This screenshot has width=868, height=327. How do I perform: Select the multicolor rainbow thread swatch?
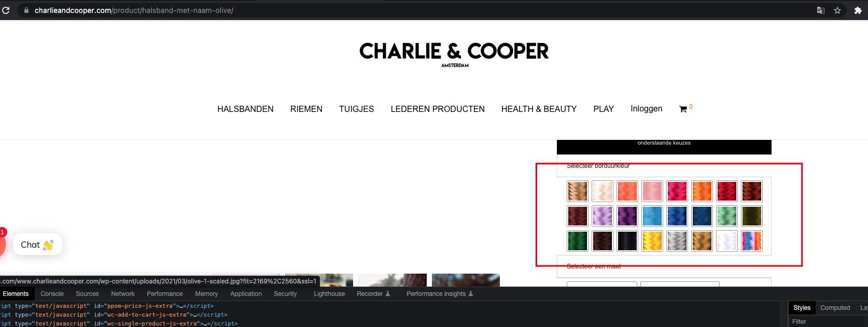pyautogui.click(x=752, y=241)
